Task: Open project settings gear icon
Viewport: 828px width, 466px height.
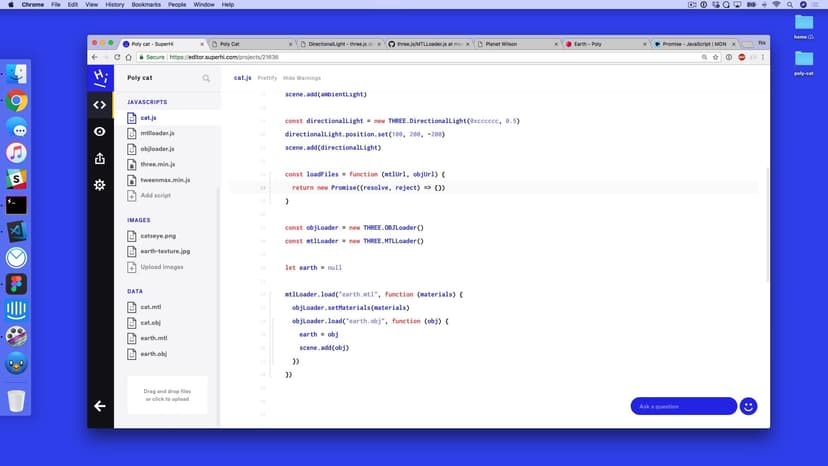Action: (100, 185)
